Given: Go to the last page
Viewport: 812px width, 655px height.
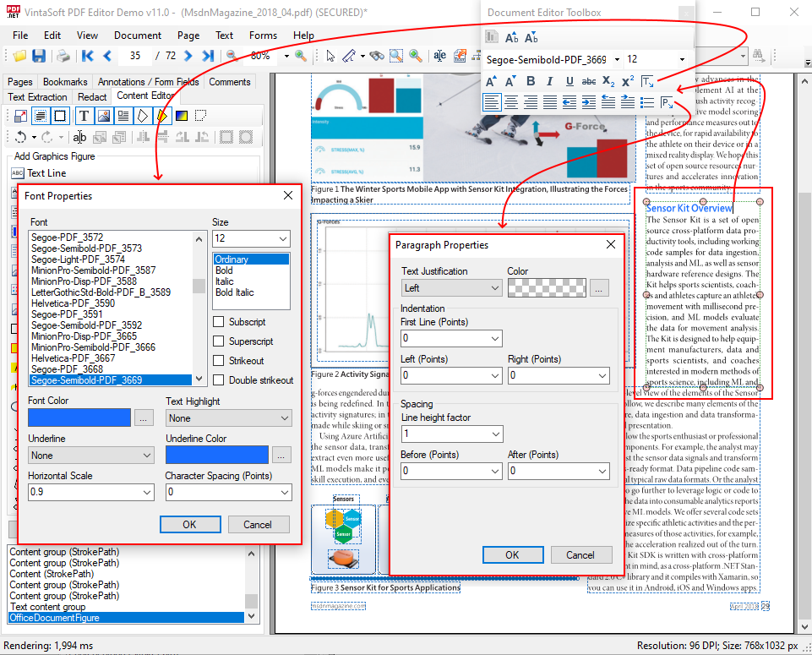Looking at the screenshot, I should coord(208,56).
